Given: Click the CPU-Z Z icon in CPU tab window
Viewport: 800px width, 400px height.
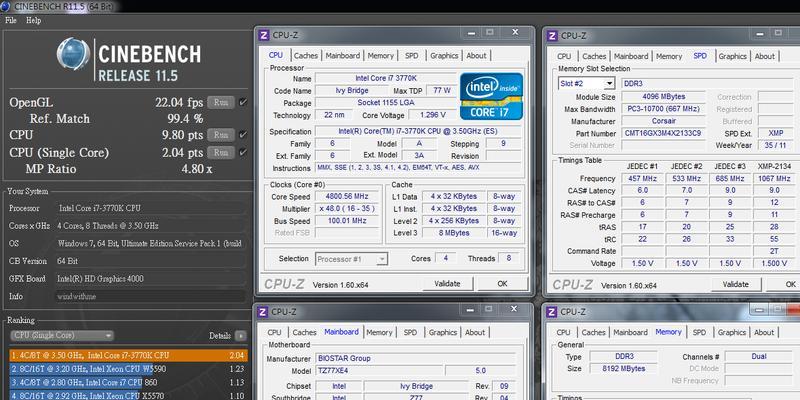Looking at the screenshot, I should [264, 35].
